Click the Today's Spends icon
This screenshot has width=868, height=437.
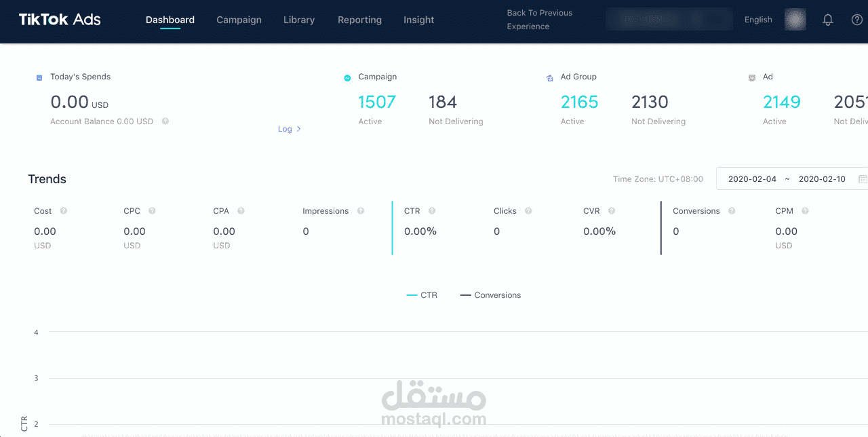coord(39,77)
